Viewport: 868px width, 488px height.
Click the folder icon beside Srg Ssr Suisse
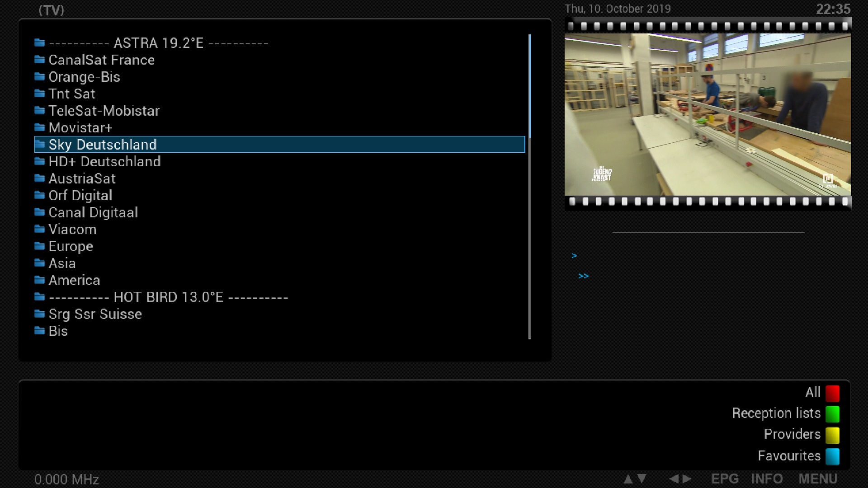[40, 314]
